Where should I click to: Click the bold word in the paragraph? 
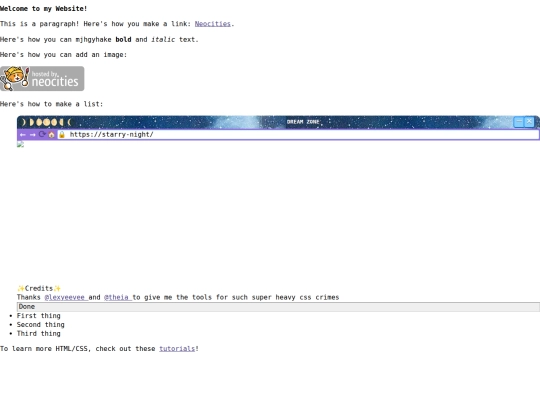(123, 40)
